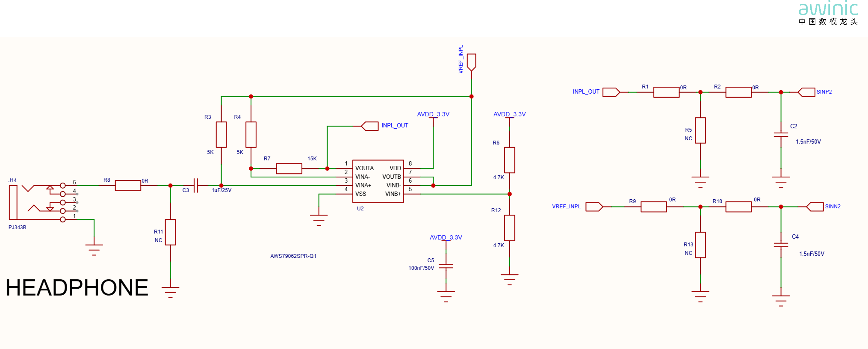The image size is (868, 349).
Task: Select the SINP2 output port
Action: click(x=807, y=92)
